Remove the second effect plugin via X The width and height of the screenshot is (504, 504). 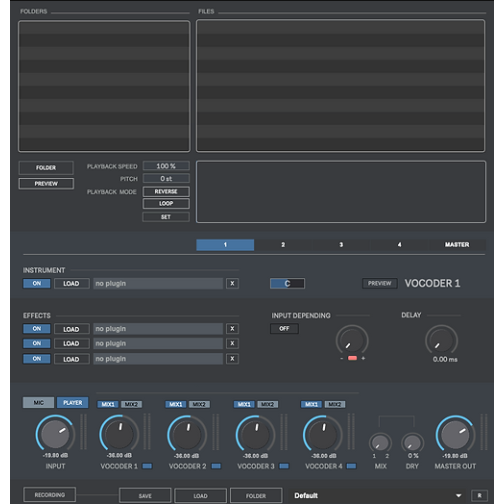(232, 343)
